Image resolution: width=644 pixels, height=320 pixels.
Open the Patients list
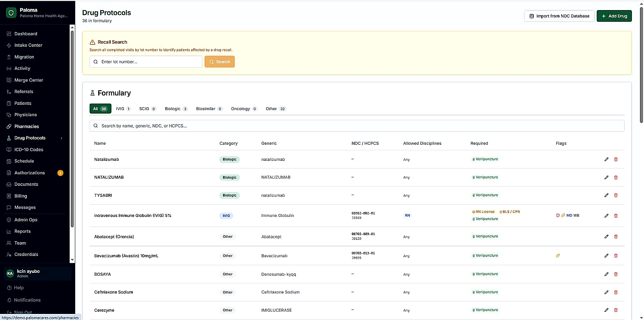tap(23, 103)
